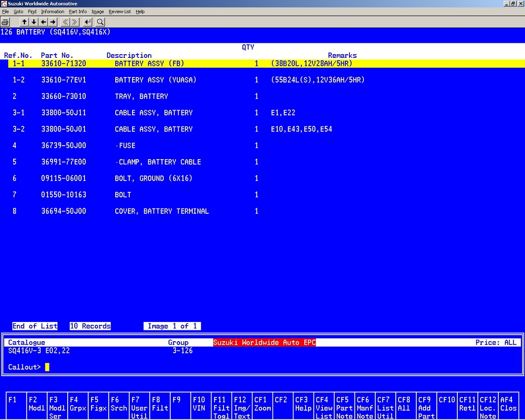Click the magnifying glass search icon

point(100,22)
